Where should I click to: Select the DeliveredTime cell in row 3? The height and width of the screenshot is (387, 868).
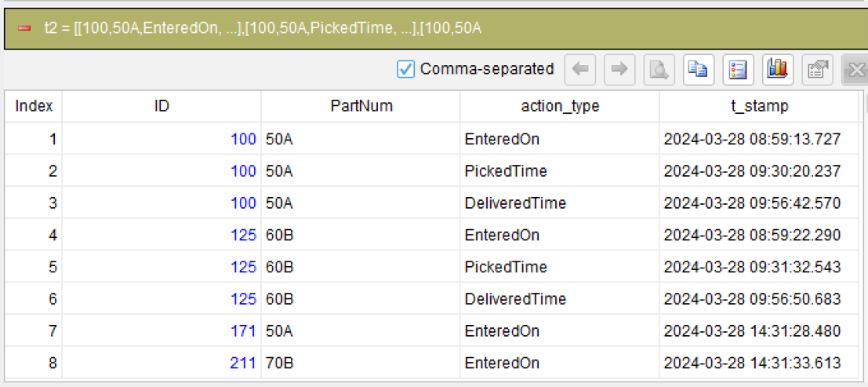click(560, 203)
